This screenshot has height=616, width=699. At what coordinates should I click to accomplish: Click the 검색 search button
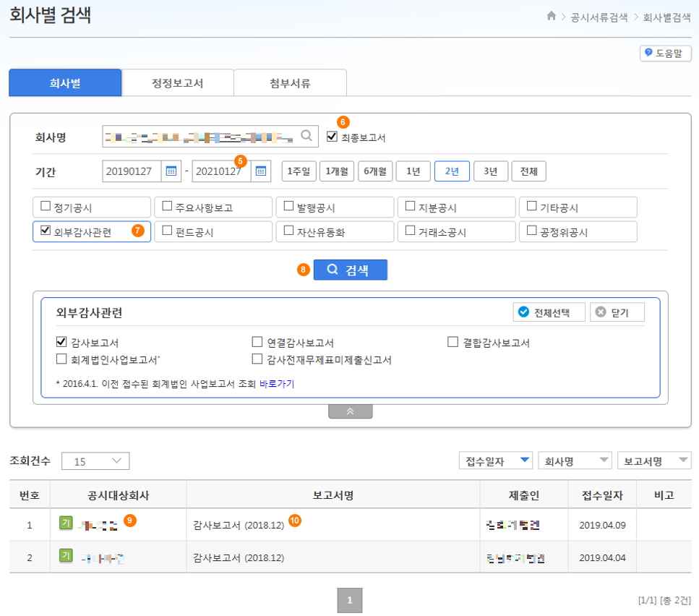coord(350,270)
